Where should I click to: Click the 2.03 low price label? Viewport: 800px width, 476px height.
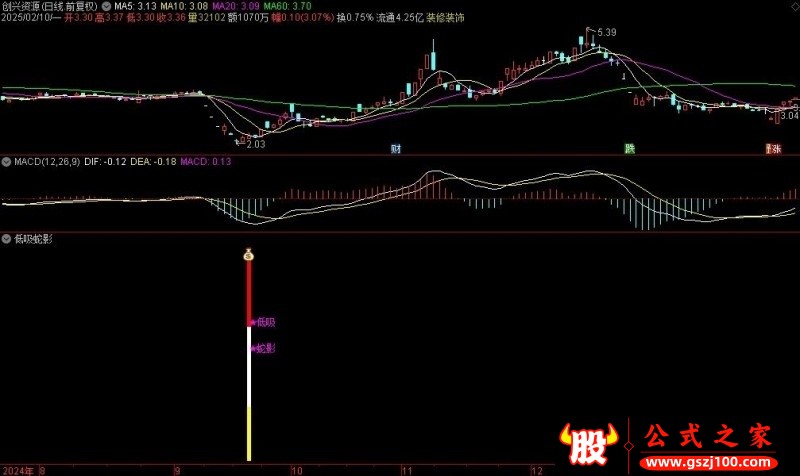tap(256, 144)
